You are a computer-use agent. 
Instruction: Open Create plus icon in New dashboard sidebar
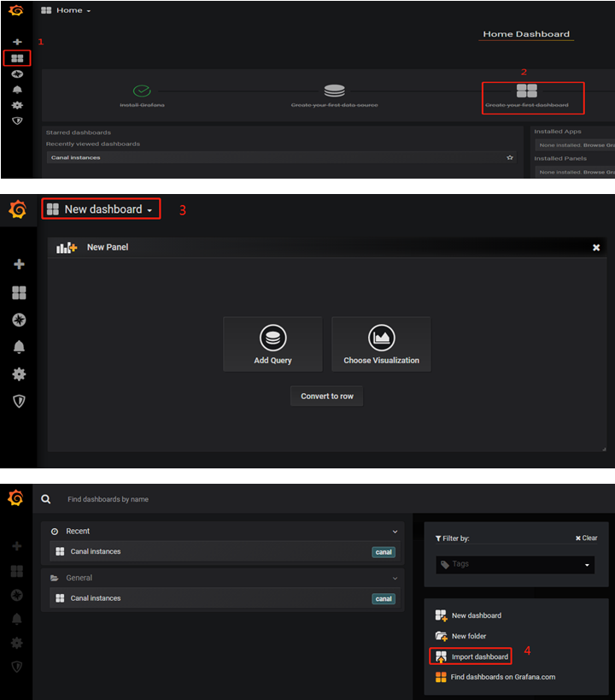(19, 264)
